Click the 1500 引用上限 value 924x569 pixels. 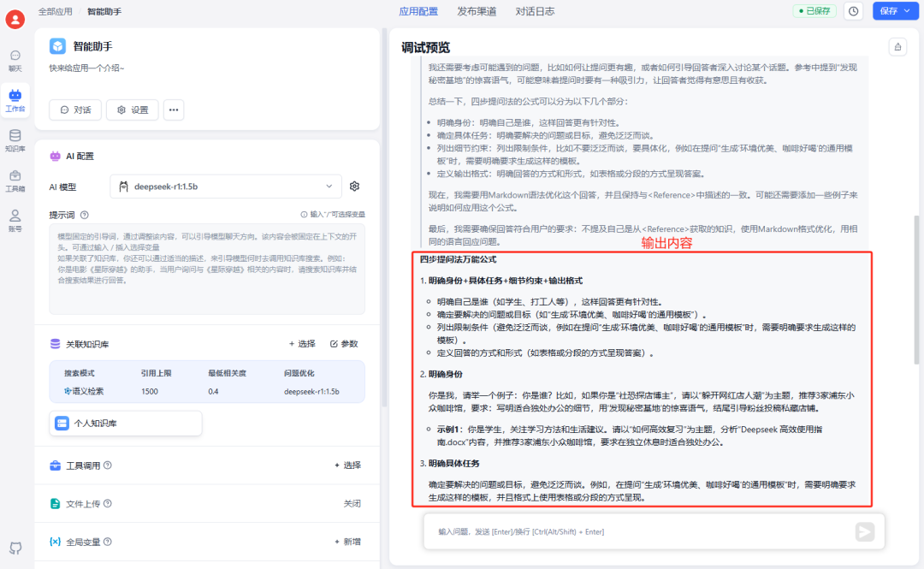(x=150, y=392)
